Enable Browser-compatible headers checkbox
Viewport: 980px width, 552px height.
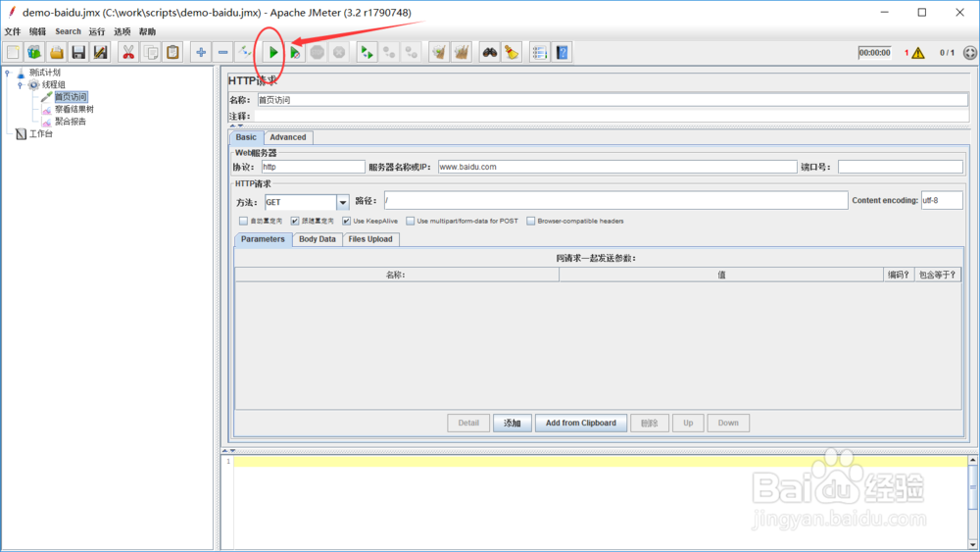point(530,221)
